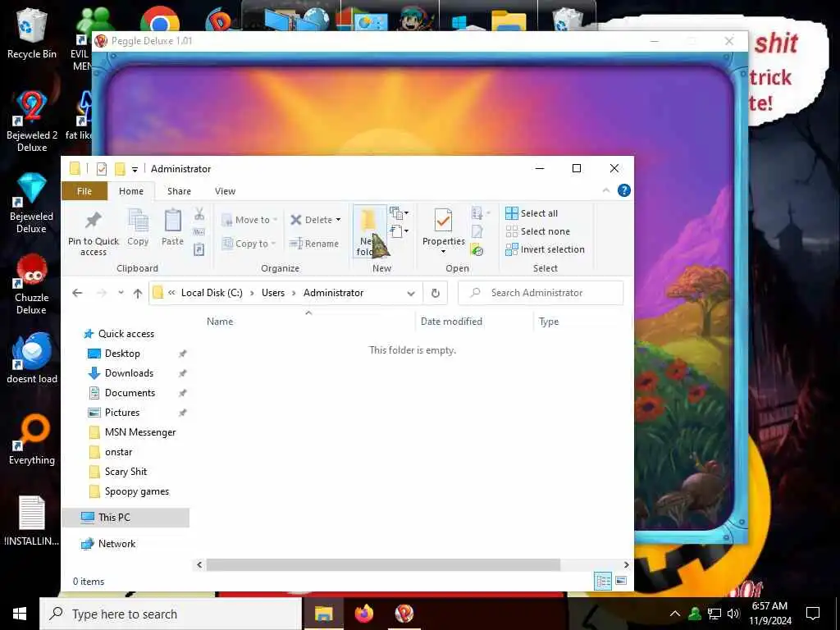Open Customize Quick Access Toolbar dropdown
The height and width of the screenshot is (630, 840).
[135, 169]
